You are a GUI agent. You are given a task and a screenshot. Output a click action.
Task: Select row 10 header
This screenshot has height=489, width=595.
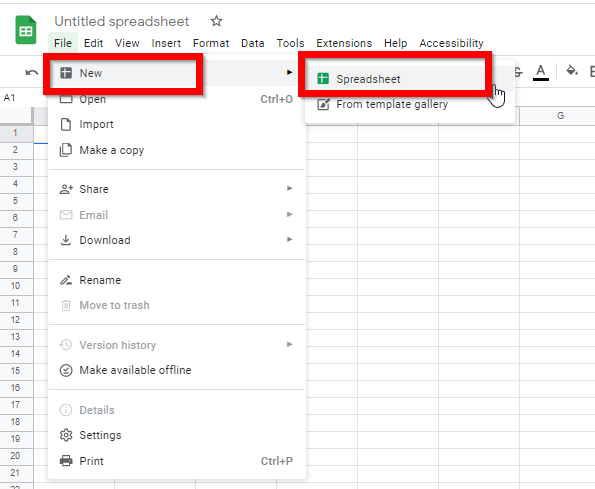[16, 286]
